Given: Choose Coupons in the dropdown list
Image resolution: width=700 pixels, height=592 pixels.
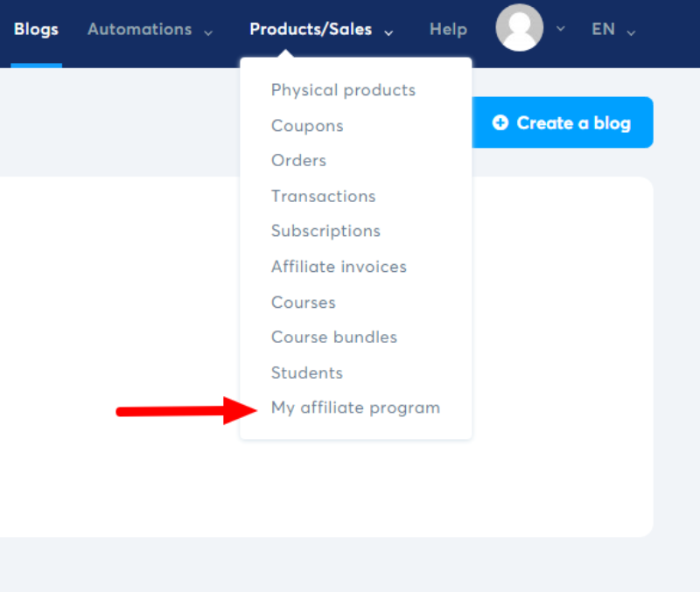Looking at the screenshot, I should (x=307, y=126).
